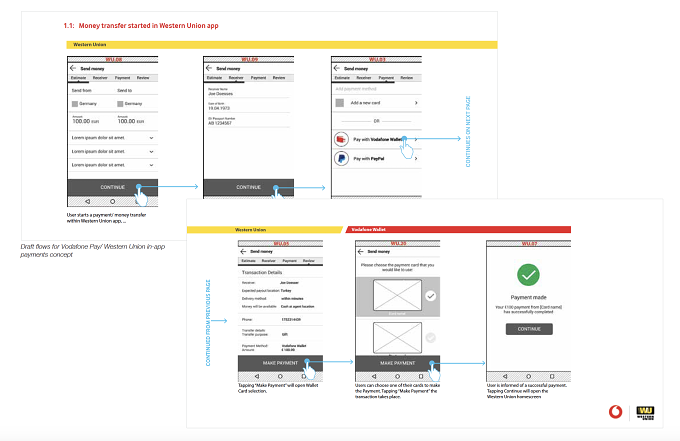This screenshot has width=680, height=441.
Task: Tap the back arrow on screen WU.03
Action: (x=337, y=68)
